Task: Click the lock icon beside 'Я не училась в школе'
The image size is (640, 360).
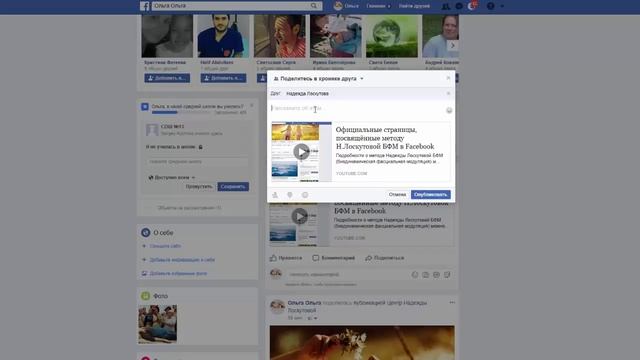Action: click(200, 147)
